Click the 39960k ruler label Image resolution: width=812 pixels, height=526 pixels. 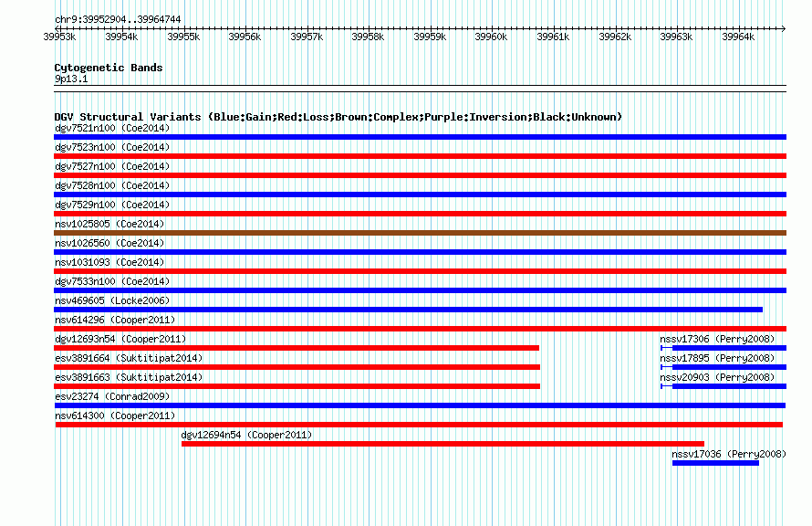pyautogui.click(x=491, y=37)
